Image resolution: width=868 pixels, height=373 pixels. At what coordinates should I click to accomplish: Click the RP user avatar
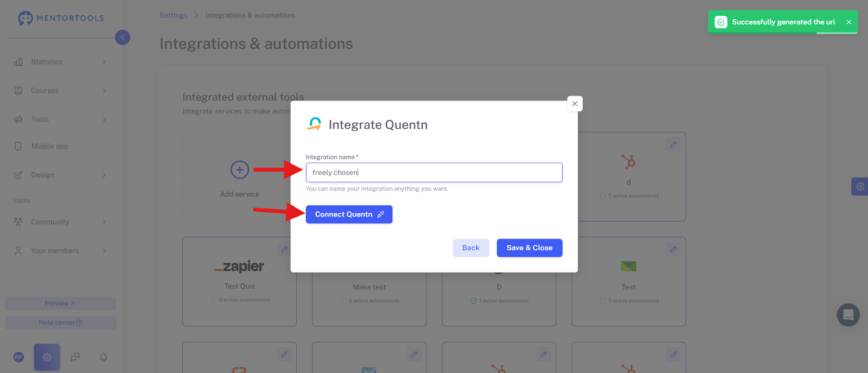click(18, 357)
